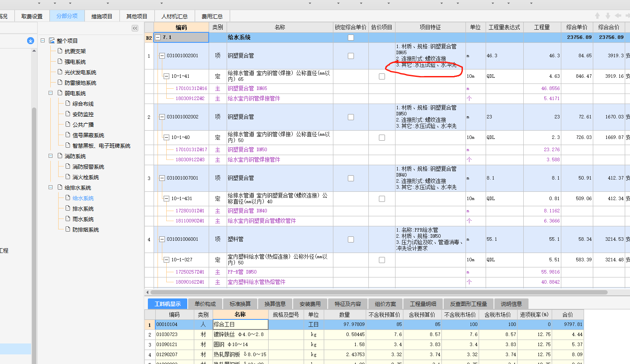Collapse the 消防系统 tree node
This screenshot has height=364, width=630.
pos(51,156)
